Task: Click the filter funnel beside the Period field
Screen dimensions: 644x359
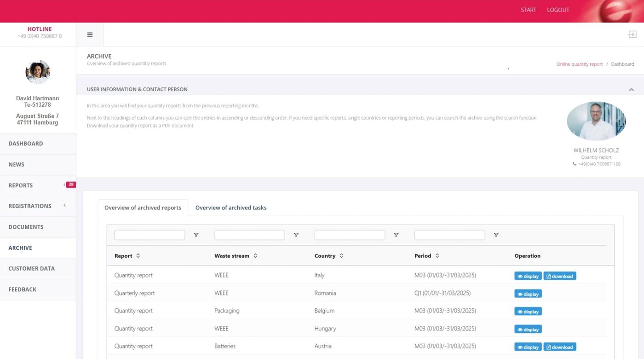Action: [x=496, y=235]
